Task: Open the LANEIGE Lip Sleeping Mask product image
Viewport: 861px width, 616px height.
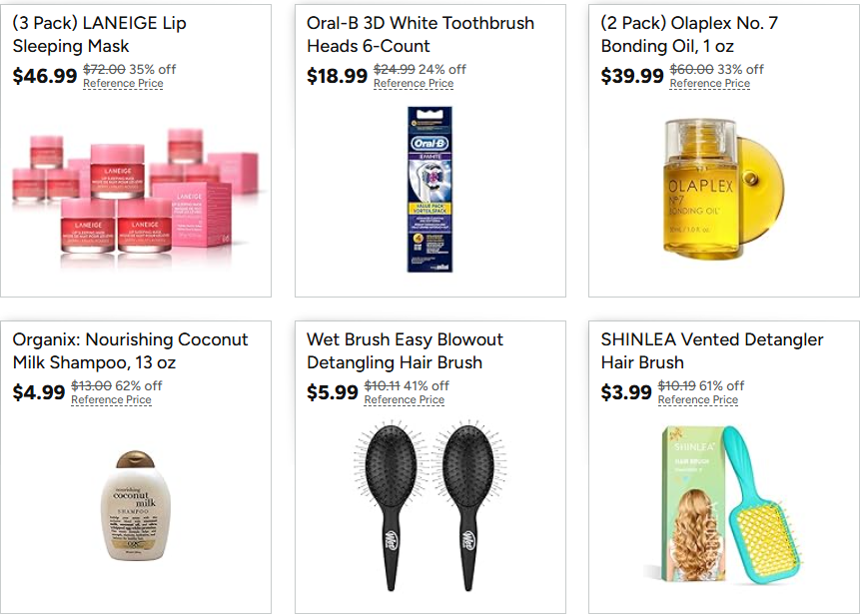Action: pos(136,192)
